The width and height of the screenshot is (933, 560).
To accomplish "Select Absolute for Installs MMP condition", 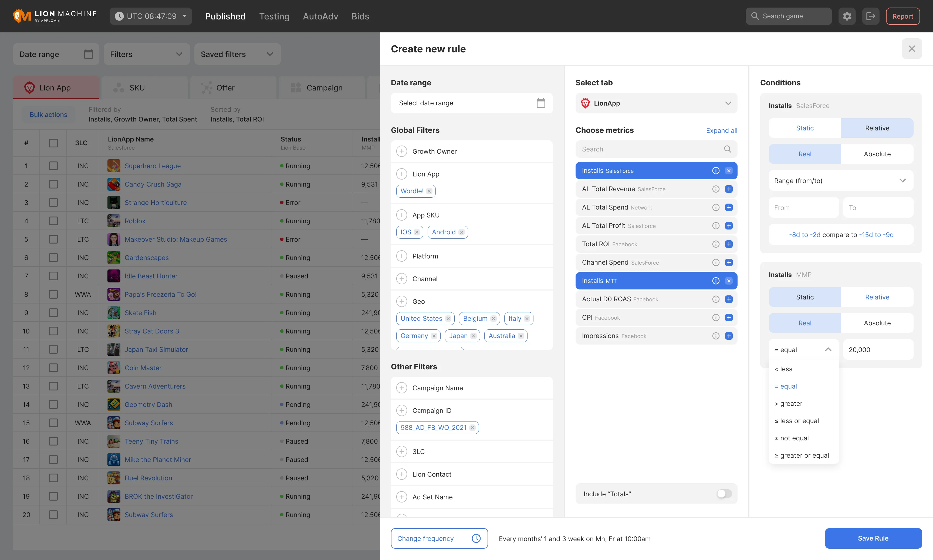I will click(877, 323).
